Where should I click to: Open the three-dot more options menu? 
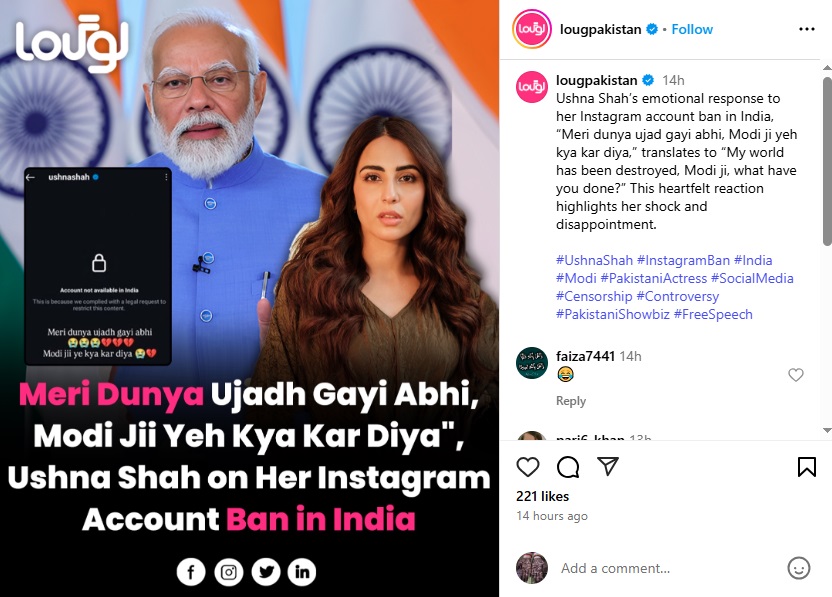[807, 29]
